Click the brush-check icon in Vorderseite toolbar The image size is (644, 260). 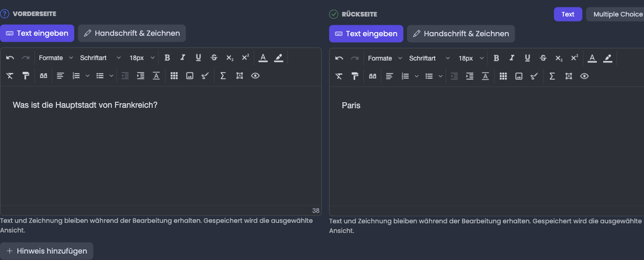point(205,76)
